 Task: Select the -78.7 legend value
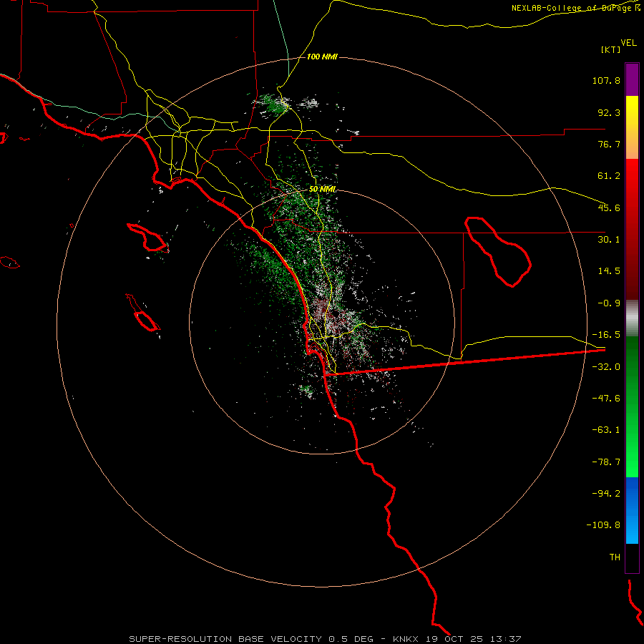(606, 462)
